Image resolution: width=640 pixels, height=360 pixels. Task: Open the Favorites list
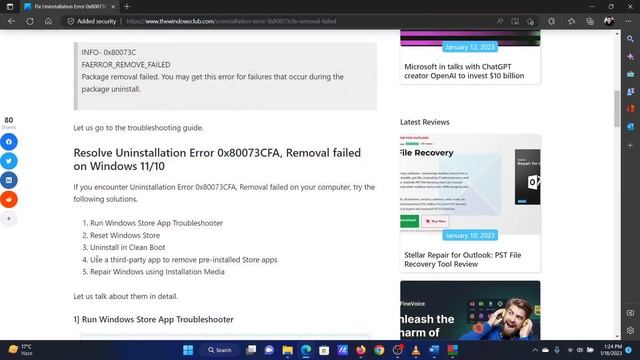(571, 21)
